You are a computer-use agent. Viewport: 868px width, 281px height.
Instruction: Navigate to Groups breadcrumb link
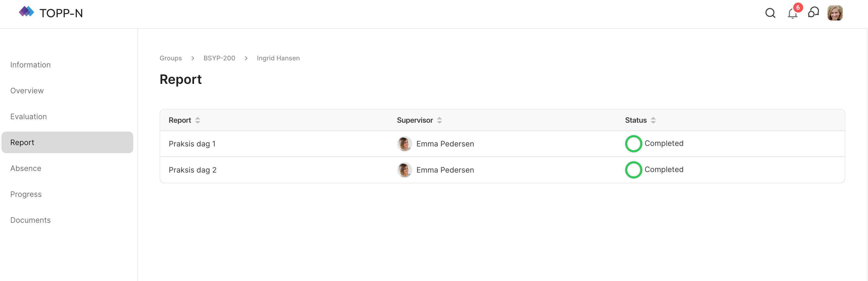point(170,58)
